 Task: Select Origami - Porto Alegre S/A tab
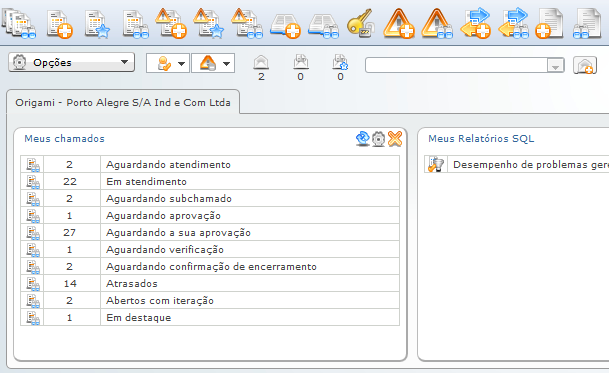123,103
